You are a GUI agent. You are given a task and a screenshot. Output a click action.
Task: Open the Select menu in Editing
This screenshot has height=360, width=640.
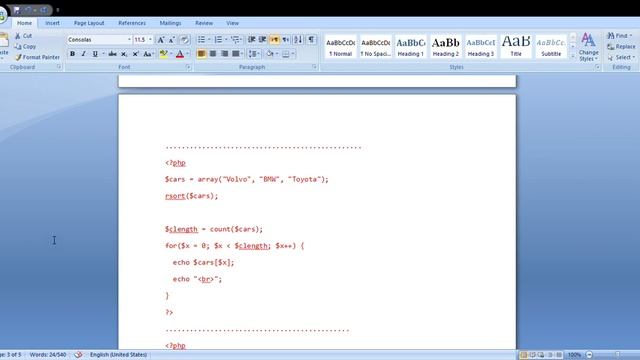coord(621,58)
